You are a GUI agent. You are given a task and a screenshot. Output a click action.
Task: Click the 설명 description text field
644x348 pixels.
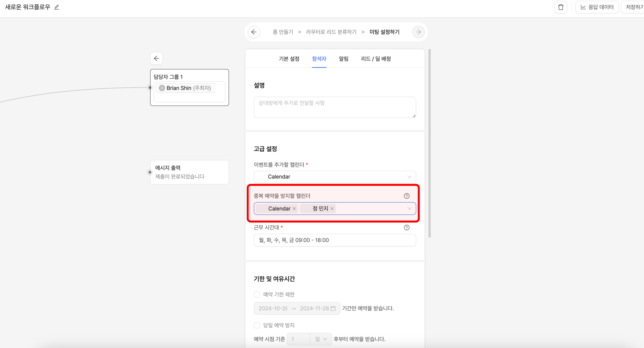[335, 107]
